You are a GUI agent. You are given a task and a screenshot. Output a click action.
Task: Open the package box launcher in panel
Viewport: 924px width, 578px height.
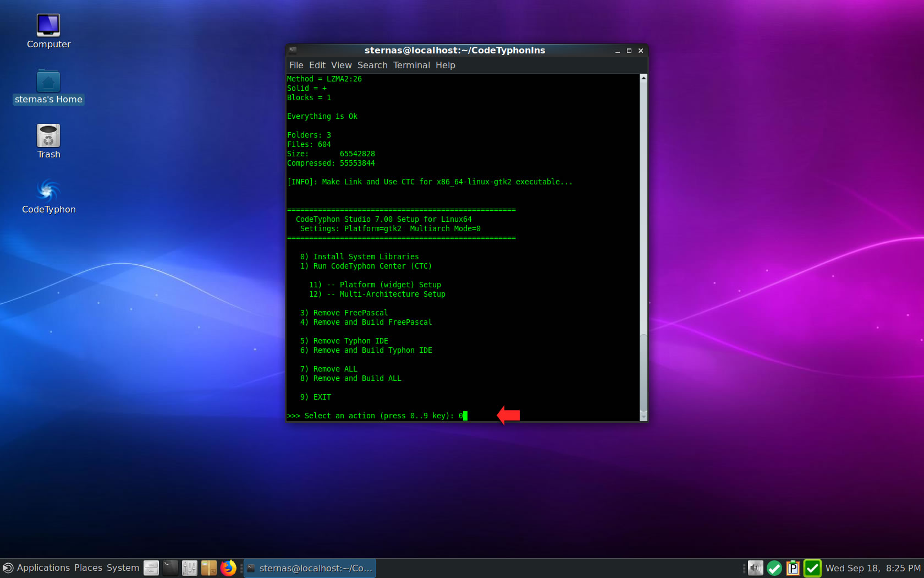(209, 568)
